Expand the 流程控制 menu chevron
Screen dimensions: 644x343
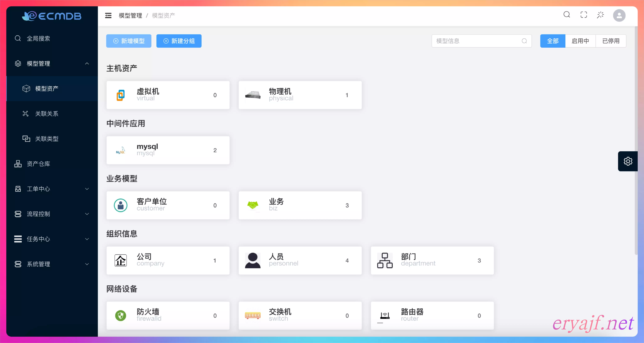tap(87, 214)
